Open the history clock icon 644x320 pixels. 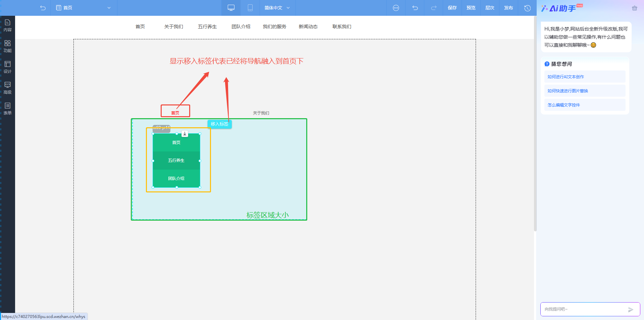coord(527,8)
